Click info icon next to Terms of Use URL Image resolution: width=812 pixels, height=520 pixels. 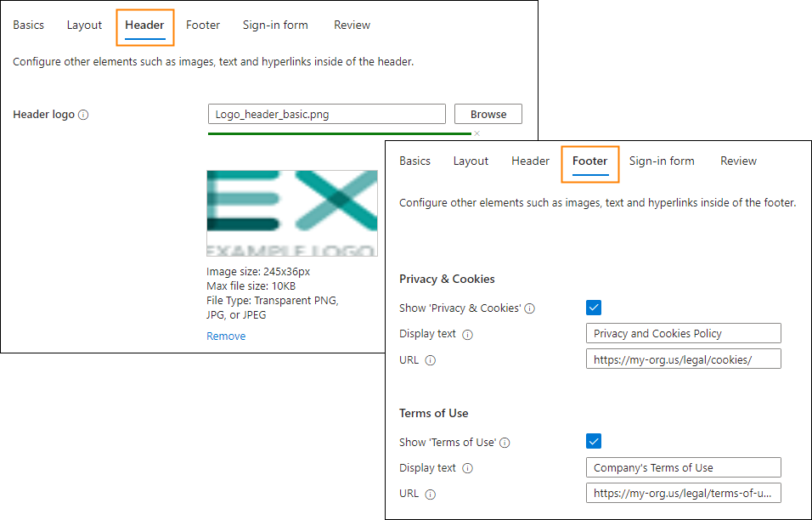point(431,495)
